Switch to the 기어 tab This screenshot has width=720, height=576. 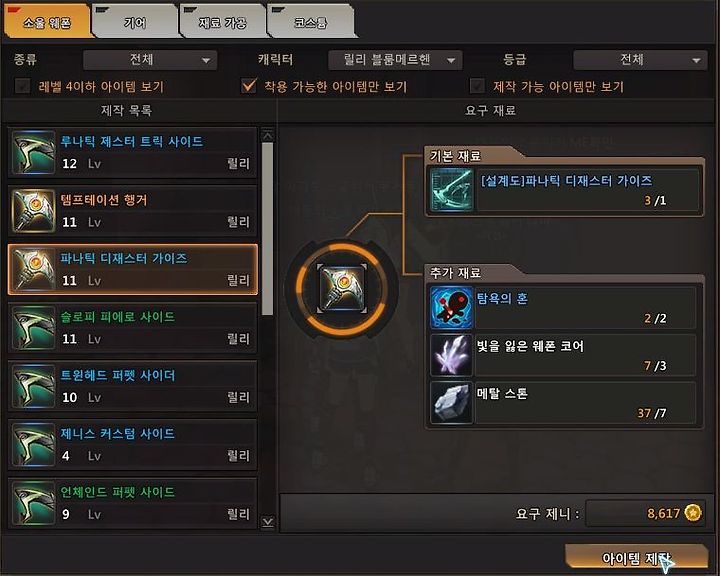(x=135, y=22)
